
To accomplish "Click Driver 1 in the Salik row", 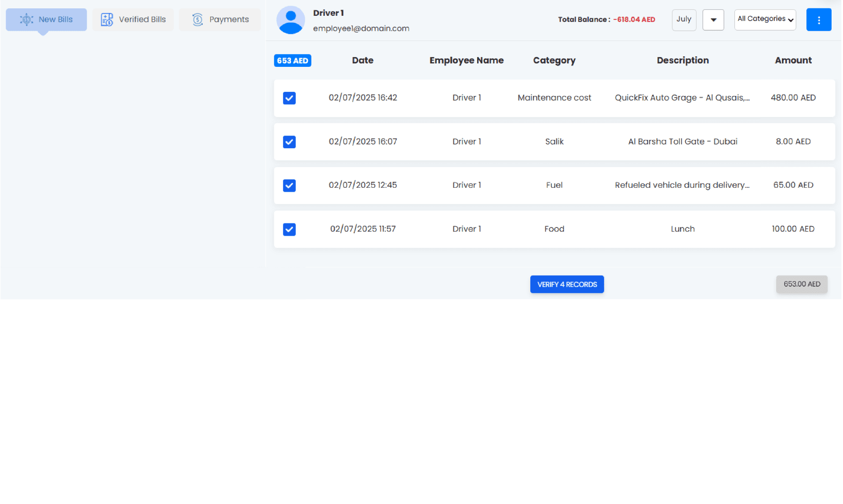I will (x=467, y=141).
